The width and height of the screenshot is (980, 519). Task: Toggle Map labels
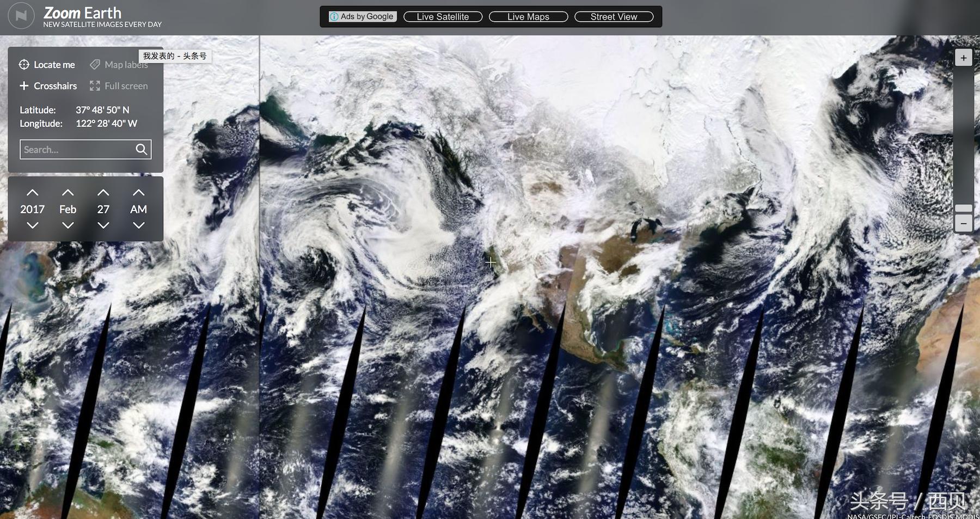119,65
